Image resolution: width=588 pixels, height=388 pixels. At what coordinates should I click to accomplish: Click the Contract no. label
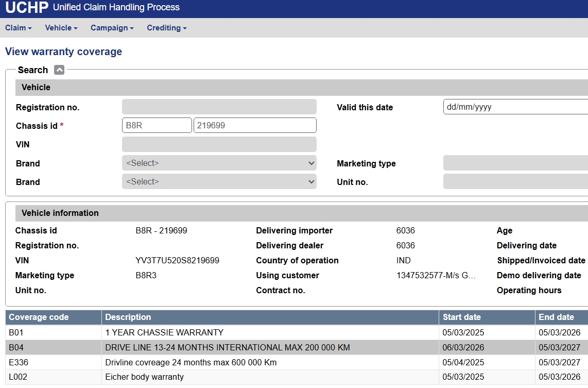point(281,291)
